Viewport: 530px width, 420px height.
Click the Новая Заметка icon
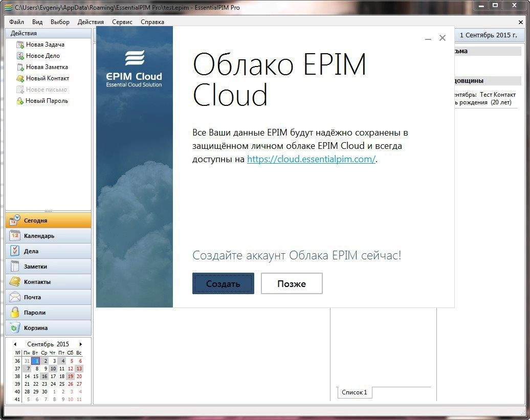pyautogui.click(x=20, y=67)
